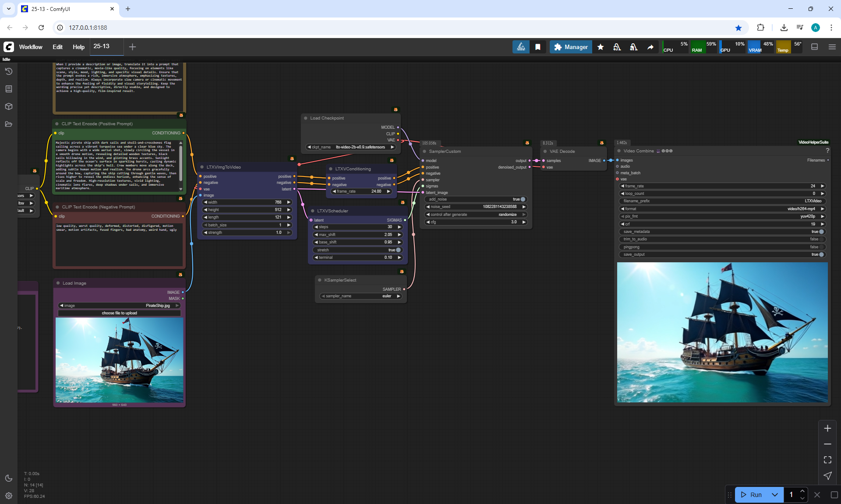This screenshot has height=504, width=841.
Task: Click choose file to upload button
Action: click(x=119, y=313)
